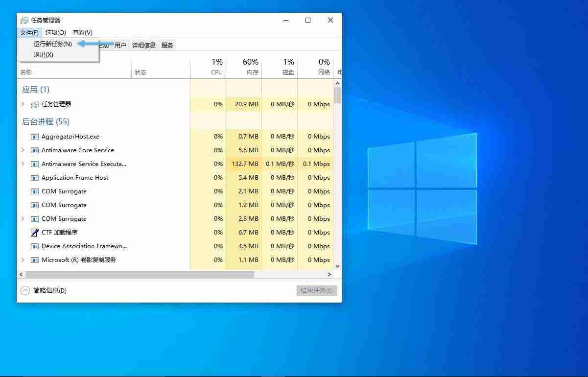Viewport: 588px width, 377px height.
Task: Click the 任务管理器 app icon under 应用
Action: tap(34, 104)
